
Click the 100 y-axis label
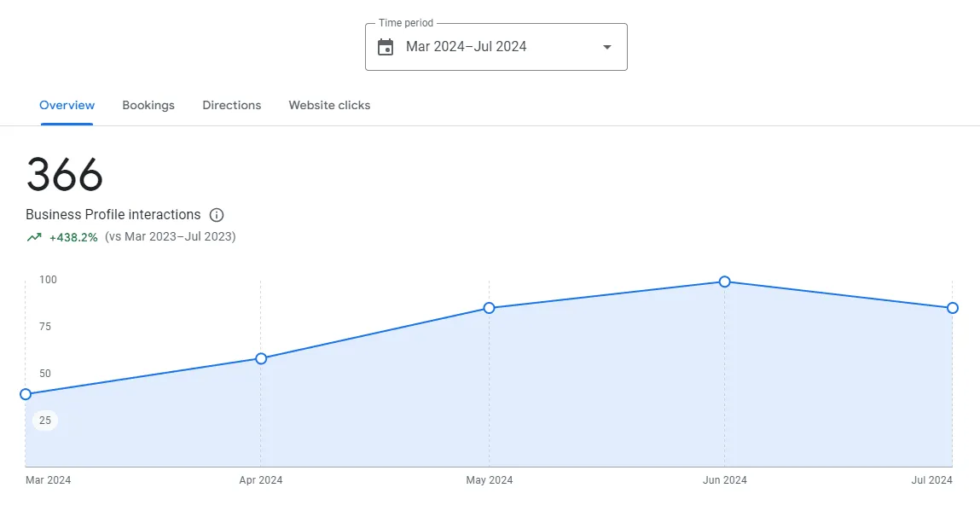pyautogui.click(x=48, y=280)
